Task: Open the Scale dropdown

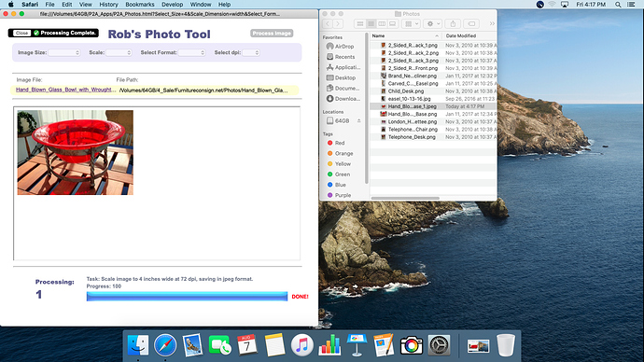Action: [119, 52]
